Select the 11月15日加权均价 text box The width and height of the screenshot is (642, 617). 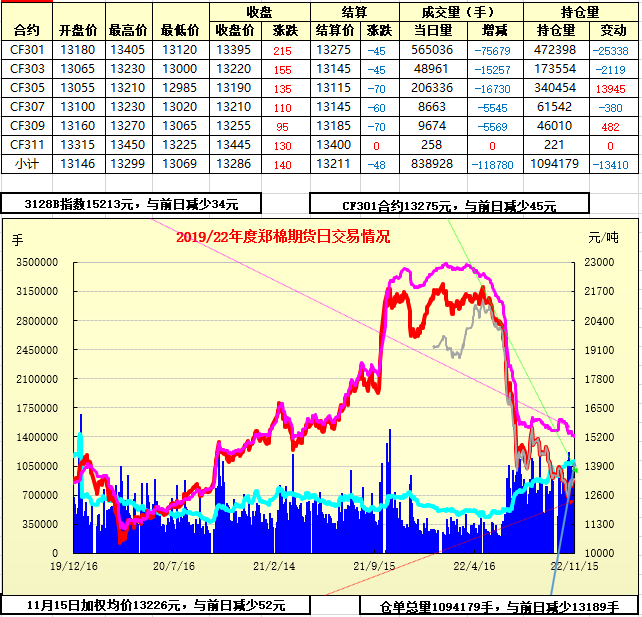point(155,605)
